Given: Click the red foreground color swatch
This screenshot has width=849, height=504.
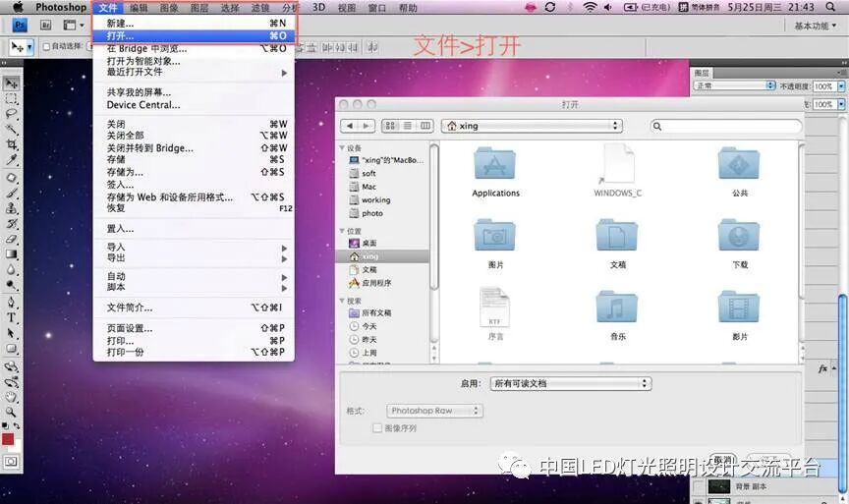Looking at the screenshot, I should tap(8, 439).
